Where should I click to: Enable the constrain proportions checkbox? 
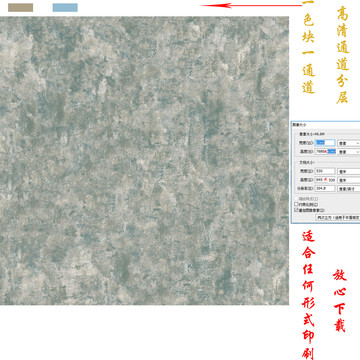[296, 204]
